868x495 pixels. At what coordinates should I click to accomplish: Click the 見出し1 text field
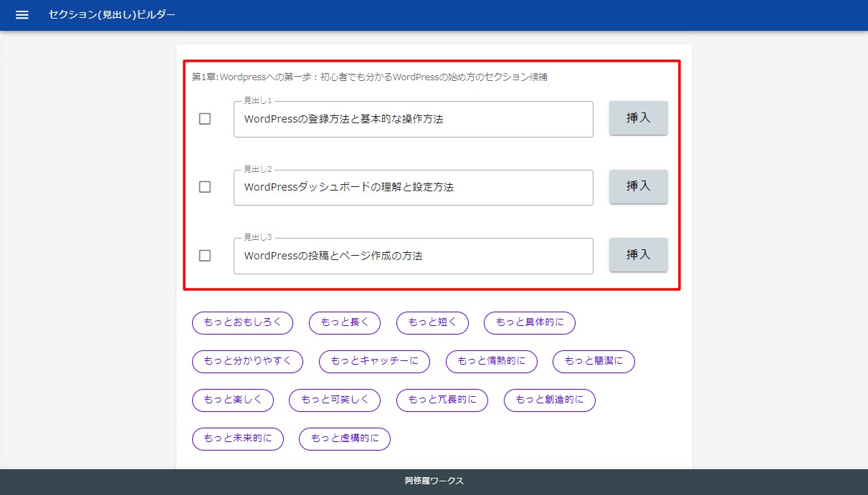coord(414,119)
